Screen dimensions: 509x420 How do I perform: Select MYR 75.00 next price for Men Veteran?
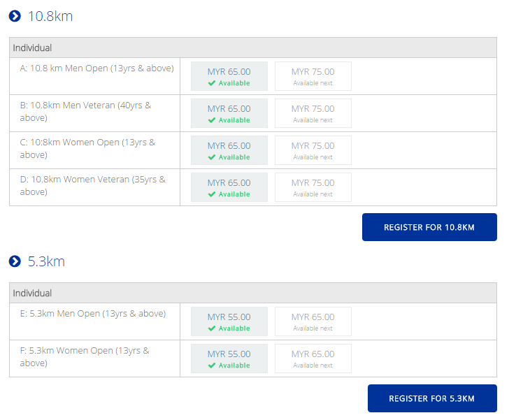[313, 113]
